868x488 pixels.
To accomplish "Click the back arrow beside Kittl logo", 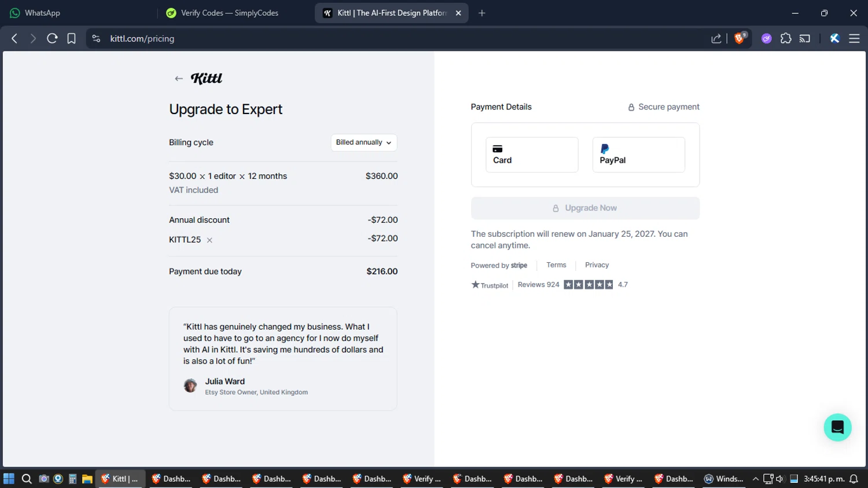I will point(179,79).
